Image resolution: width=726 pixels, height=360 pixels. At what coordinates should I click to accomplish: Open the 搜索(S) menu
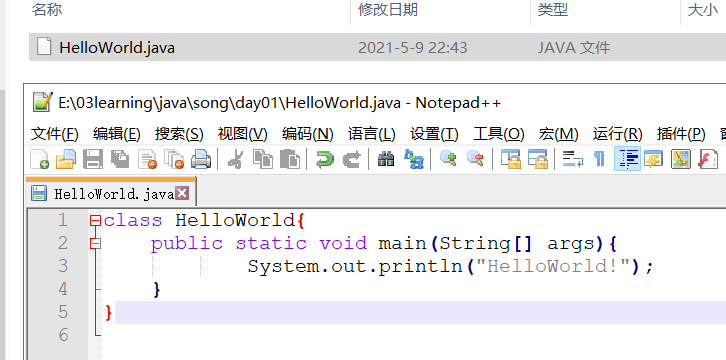(x=179, y=134)
